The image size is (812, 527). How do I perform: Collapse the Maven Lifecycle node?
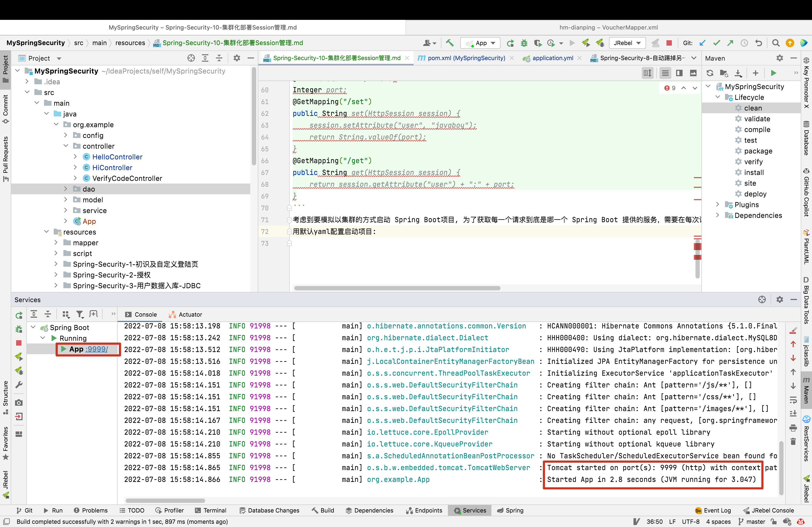(x=717, y=97)
